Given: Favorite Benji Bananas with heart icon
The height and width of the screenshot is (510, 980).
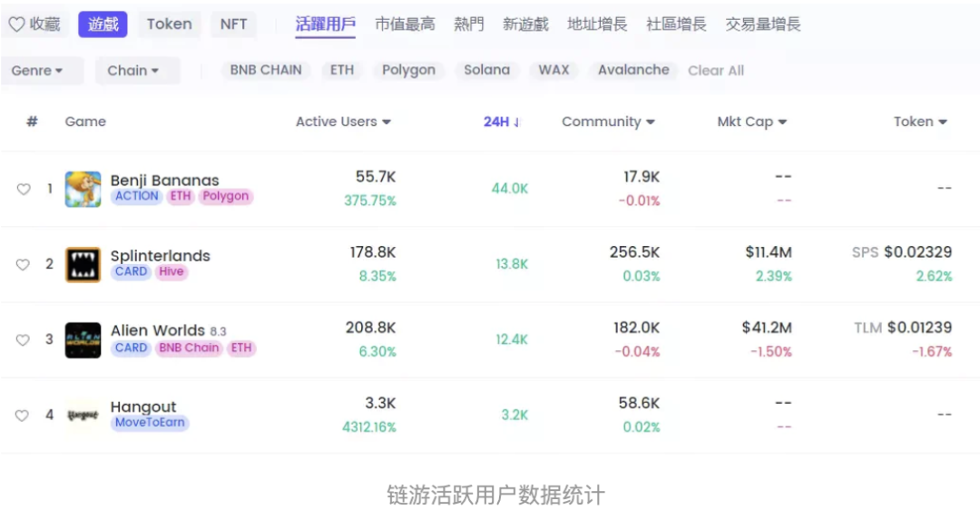Looking at the screenshot, I should click(23, 189).
